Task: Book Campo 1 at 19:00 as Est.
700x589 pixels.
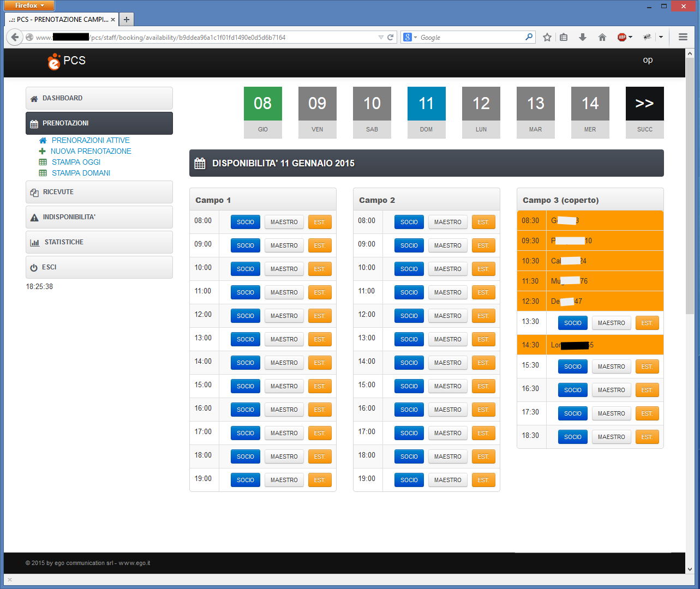Action: pos(320,480)
